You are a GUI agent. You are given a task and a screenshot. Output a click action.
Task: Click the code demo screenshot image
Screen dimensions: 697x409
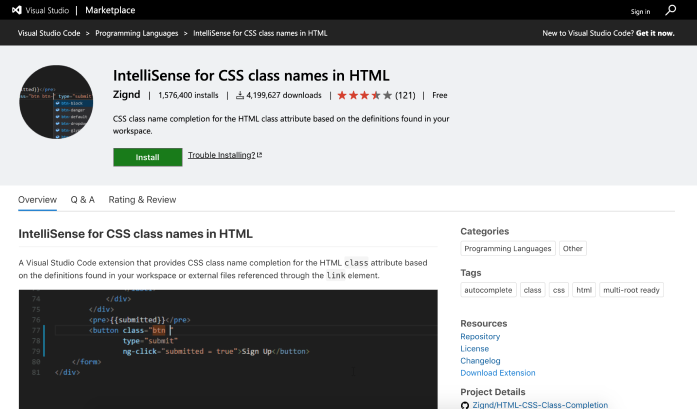point(228,349)
